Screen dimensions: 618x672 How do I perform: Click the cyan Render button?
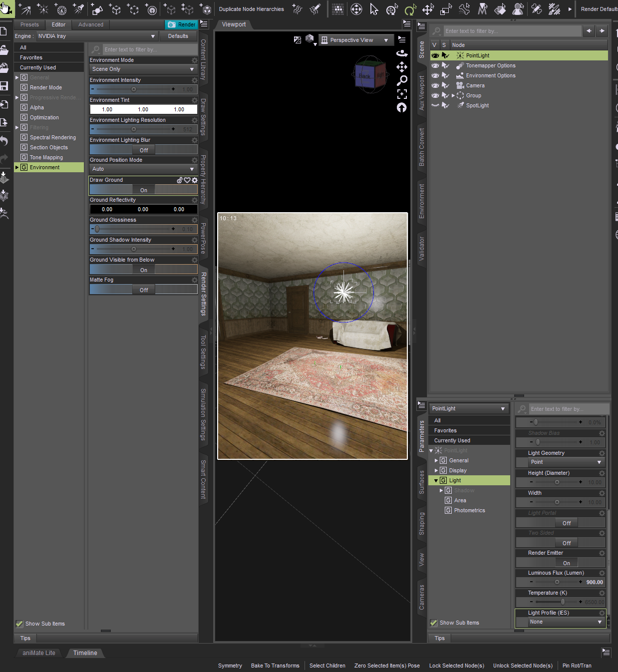pyautogui.click(x=182, y=24)
